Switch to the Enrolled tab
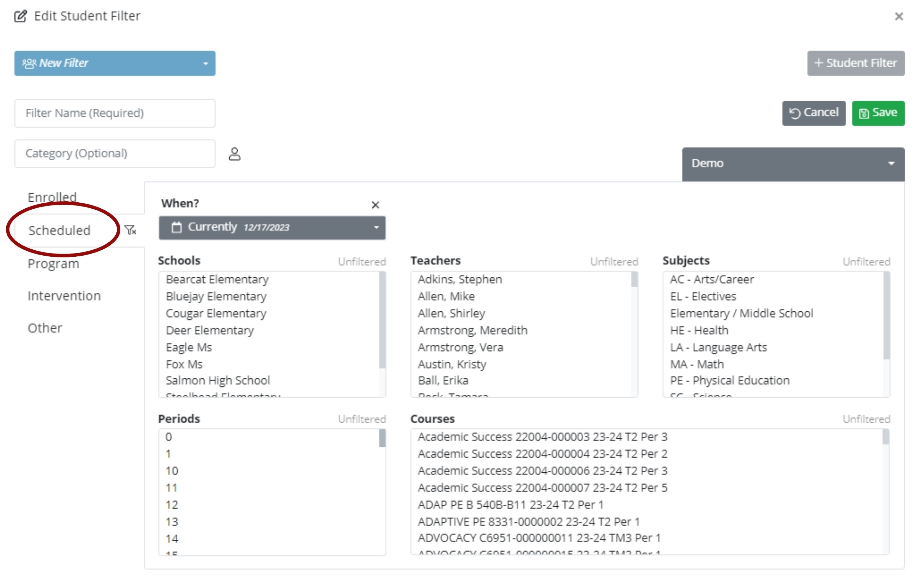The image size is (924, 587). click(x=52, y=197)
